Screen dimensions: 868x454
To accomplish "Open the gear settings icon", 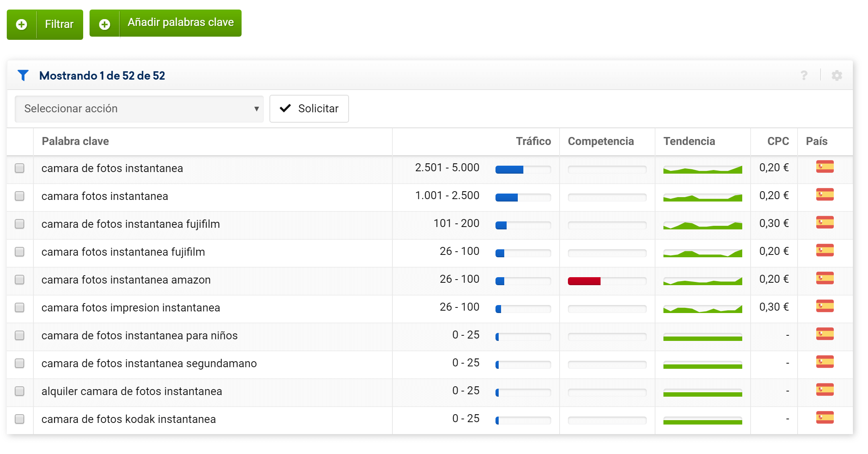I will pos(837,75).
